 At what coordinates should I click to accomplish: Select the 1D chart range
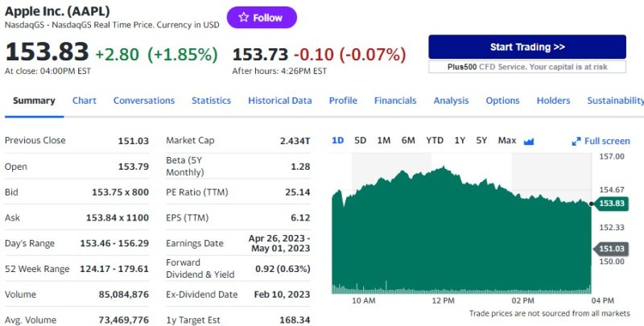click(x=337, y=140)
